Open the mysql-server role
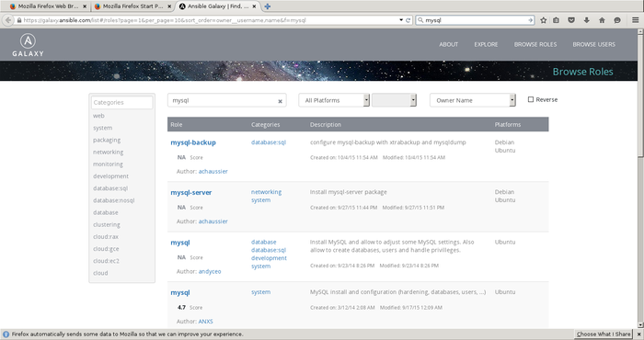Image resolution: width=644 pixels, height=340 pixels. [x=191, y=192]
